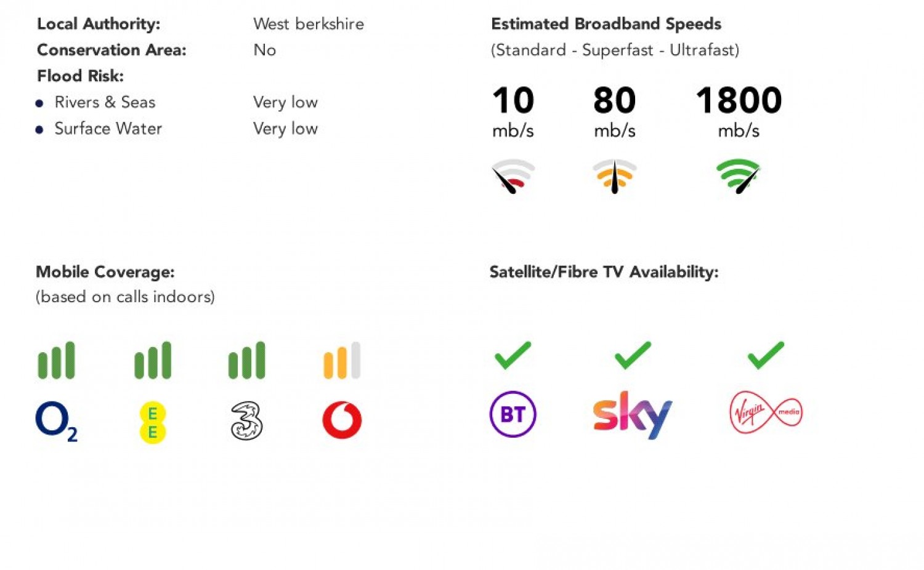Click the West berkshire authority value
The width and height of the screenshot is (924, 570).
(309, 24)
